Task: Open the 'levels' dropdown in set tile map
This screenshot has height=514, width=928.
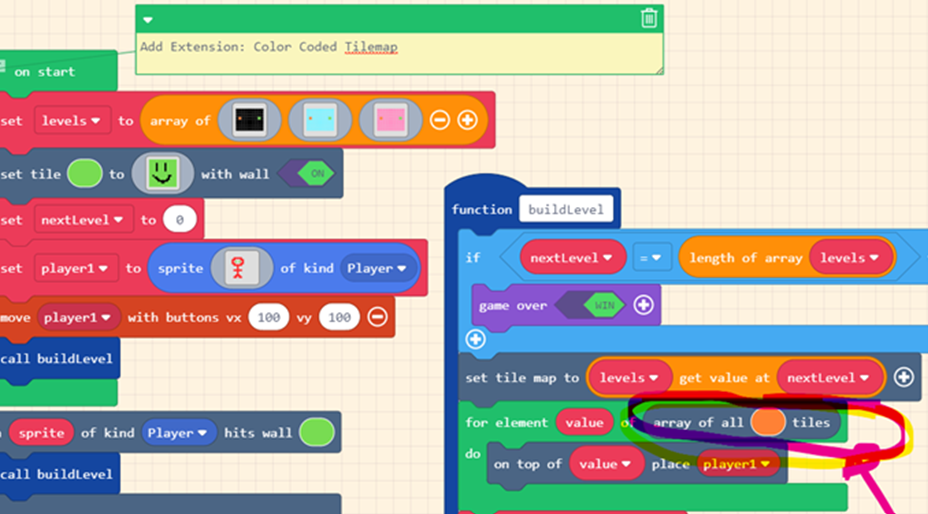Action: 630,378
